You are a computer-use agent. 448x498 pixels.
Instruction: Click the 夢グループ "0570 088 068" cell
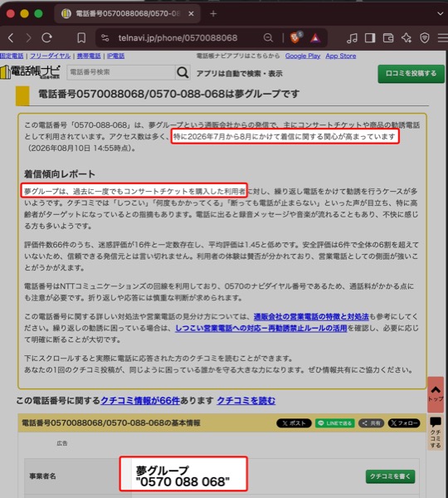(183, 476)
